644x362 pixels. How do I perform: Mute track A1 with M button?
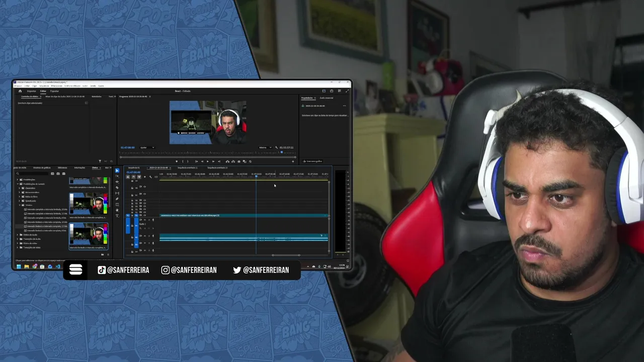tap(145, 220)
